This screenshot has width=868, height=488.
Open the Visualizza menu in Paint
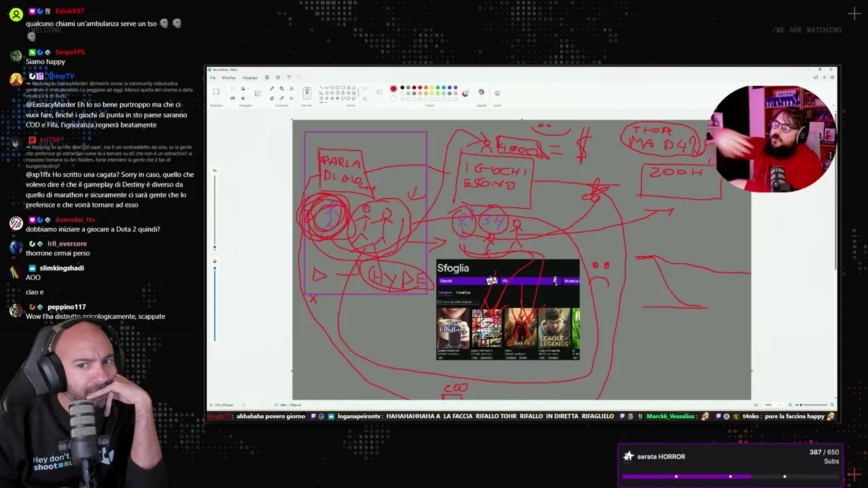click(x=250, y=77)
